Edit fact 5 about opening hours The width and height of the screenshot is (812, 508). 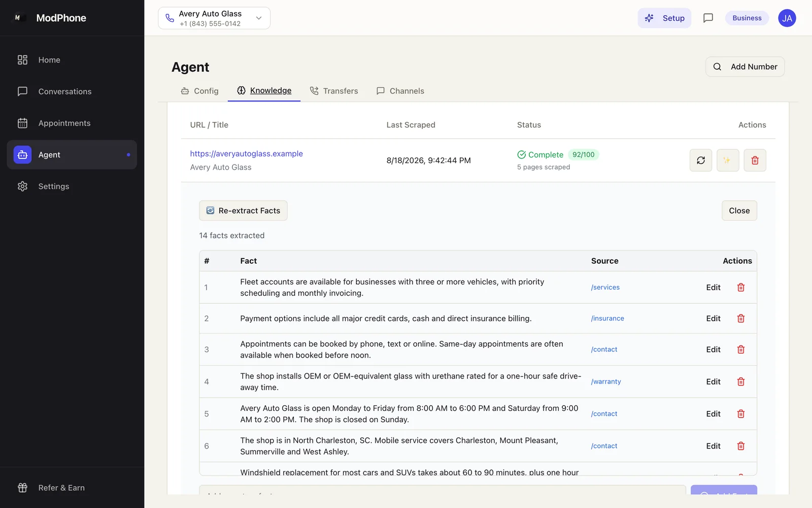pos(713,414)
